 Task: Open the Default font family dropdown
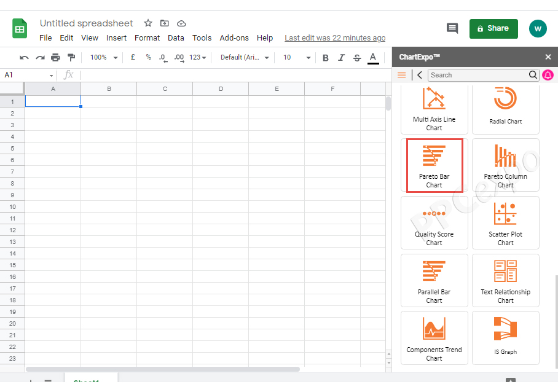[245, 58]
